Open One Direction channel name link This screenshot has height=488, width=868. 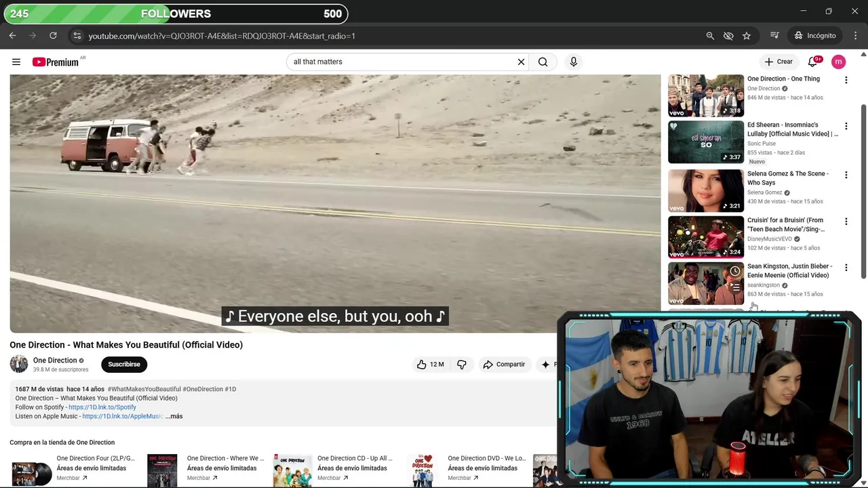[x=55, y=360]
